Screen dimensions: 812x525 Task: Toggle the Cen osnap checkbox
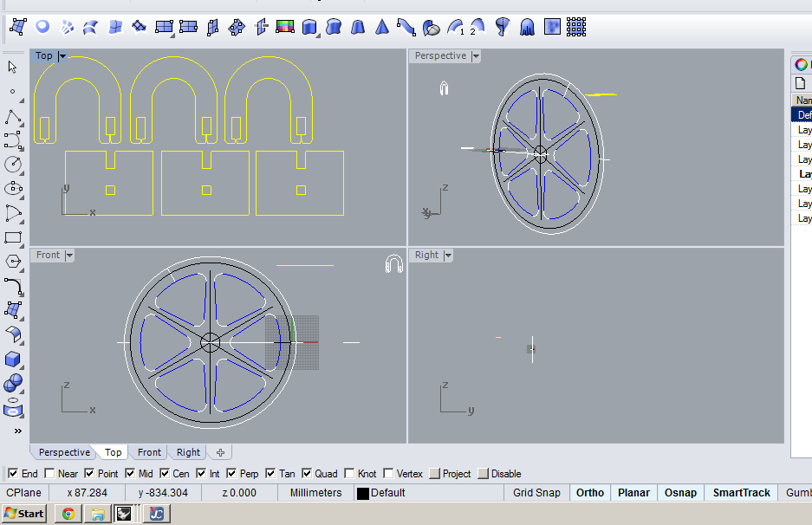point(165,473)
